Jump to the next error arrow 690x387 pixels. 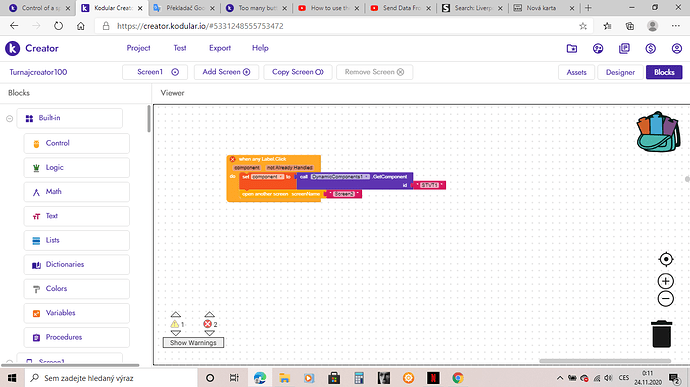(x=209, y=333)
